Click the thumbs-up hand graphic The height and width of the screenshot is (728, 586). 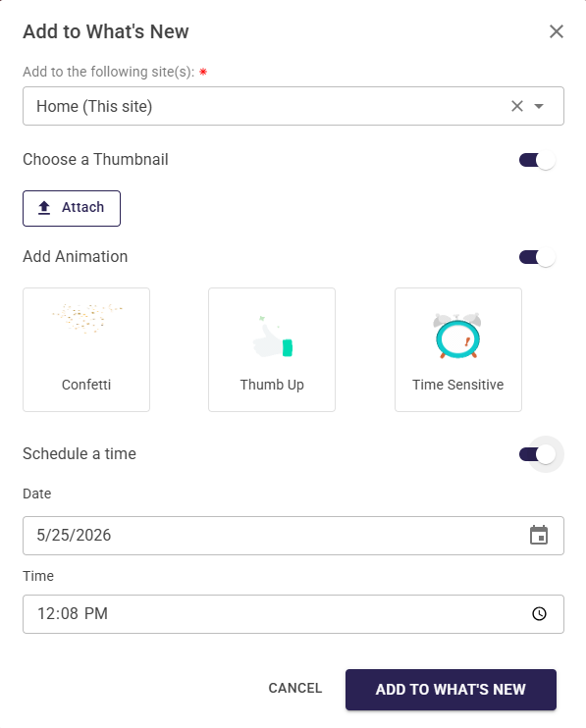[x=273, y=338]
